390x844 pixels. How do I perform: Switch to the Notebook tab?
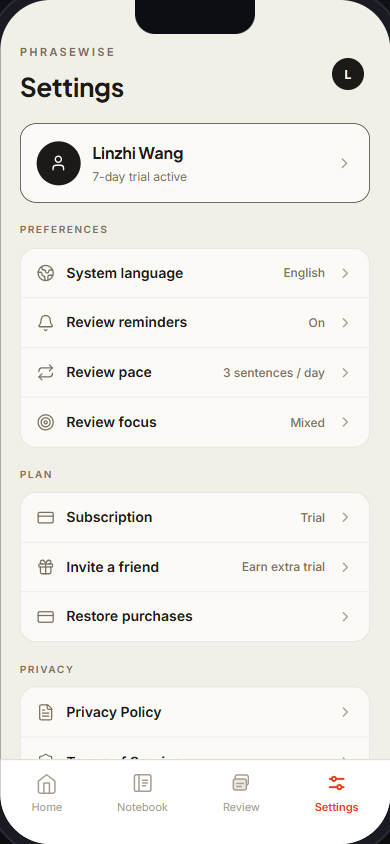pos(143,793)
